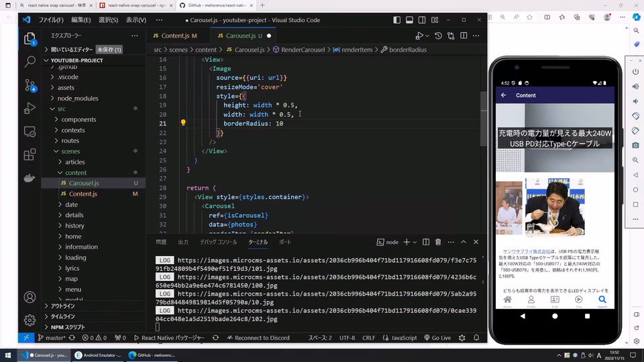Viewport: 644px width, 362px height.
Task: Click Reconnect to Discord in status bar
Action: click(x=257, y=338)
